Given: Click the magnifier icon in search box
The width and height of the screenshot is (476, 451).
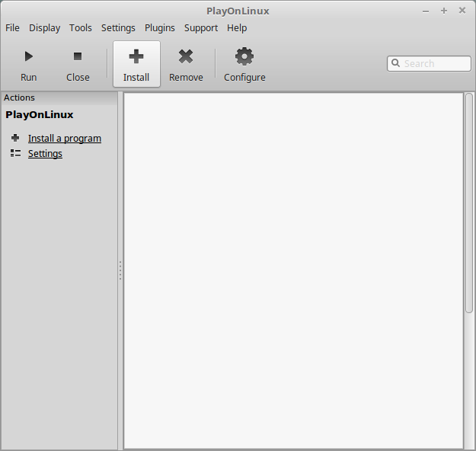Looking at the screenshot, I should click(x=395, y=63).
